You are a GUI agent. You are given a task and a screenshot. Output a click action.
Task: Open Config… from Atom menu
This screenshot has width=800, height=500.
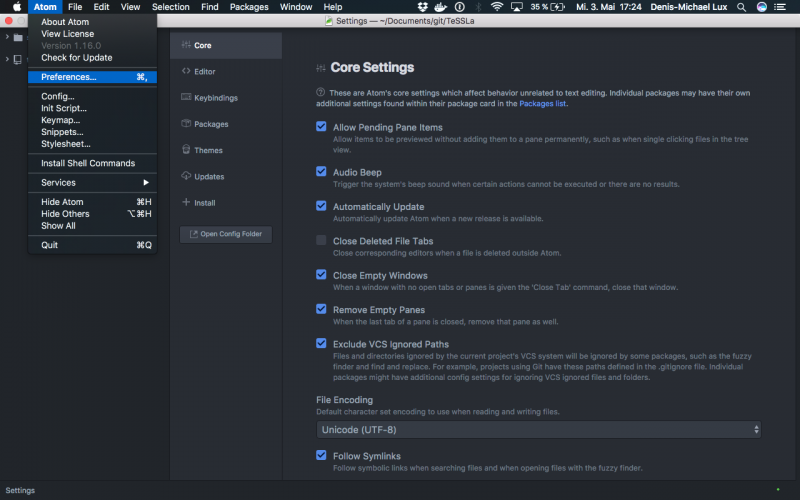92,96
